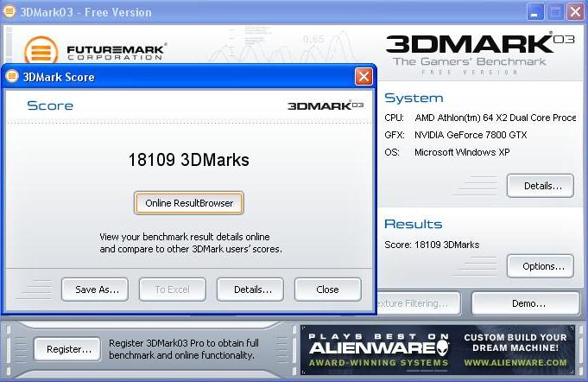Screen dimensions: 588x382
Task: Click Register to upgrade to Pro
Action: pos(67,349)
